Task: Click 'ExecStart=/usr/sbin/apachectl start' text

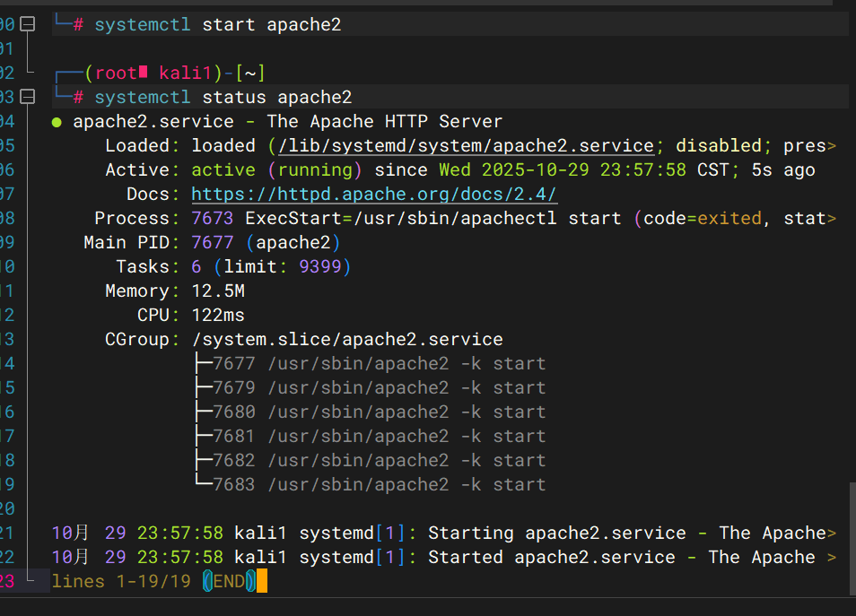Action: point(433,218)
